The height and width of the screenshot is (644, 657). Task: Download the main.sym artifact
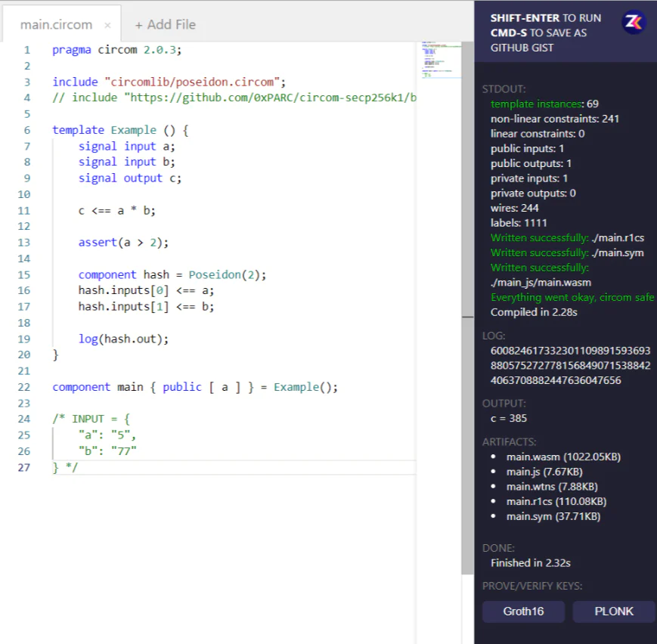point(553,516)
